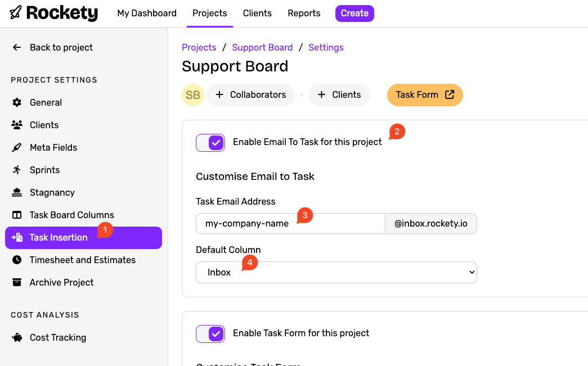Viewport: 588px width, 366px height.
Task: Toggle Enable Email To Task switch
Action: [210, 143]
